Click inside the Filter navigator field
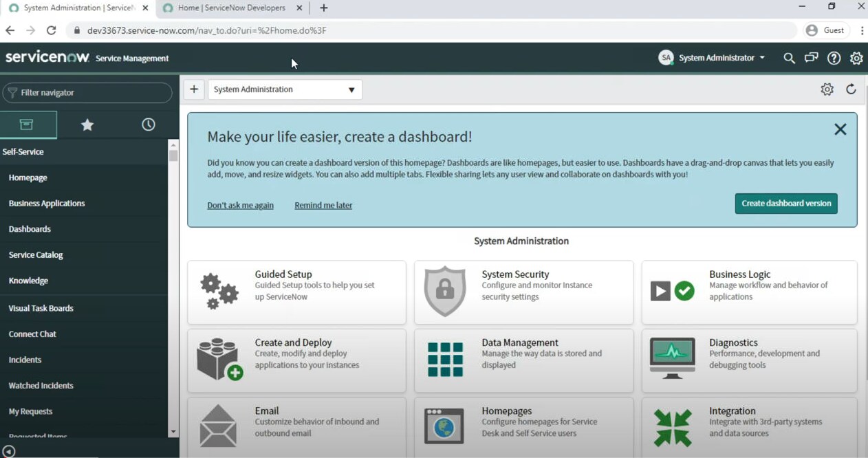Screen dimensions: 868x458 click(x=87, y=92)
